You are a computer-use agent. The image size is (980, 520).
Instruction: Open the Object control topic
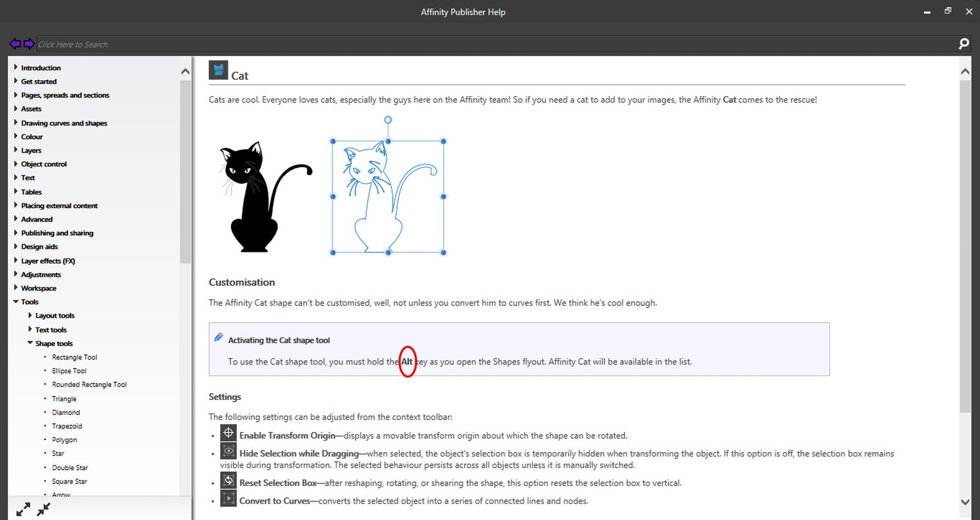(44, 164)
